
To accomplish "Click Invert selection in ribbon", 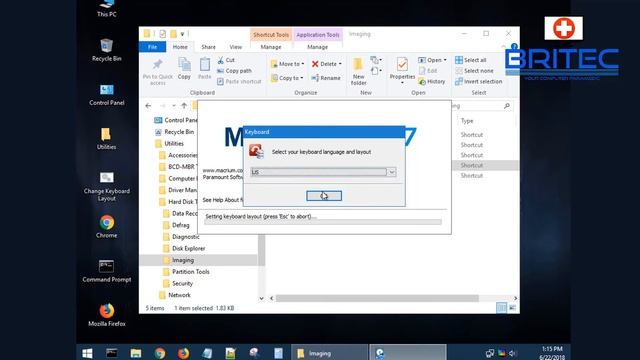I will pyautogui.click(x=478, y=81).
